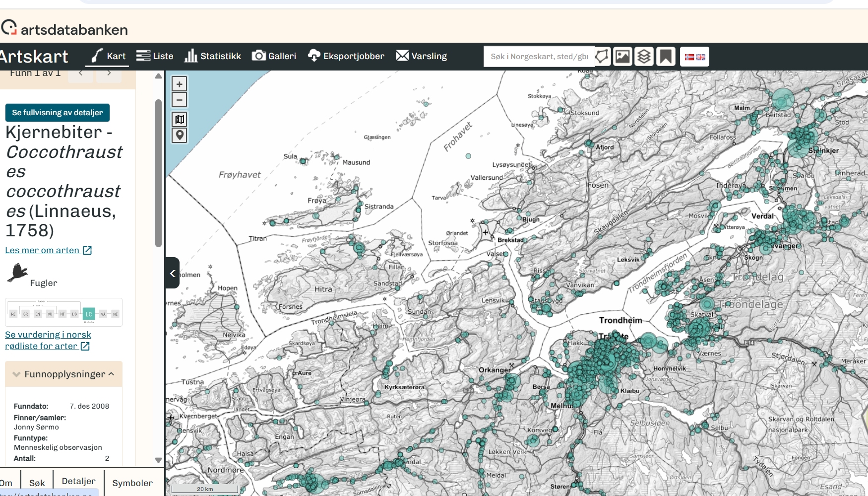Click the Søk i Norgeskart search field
The image size is (868, 496).
[x=539, y=57]
